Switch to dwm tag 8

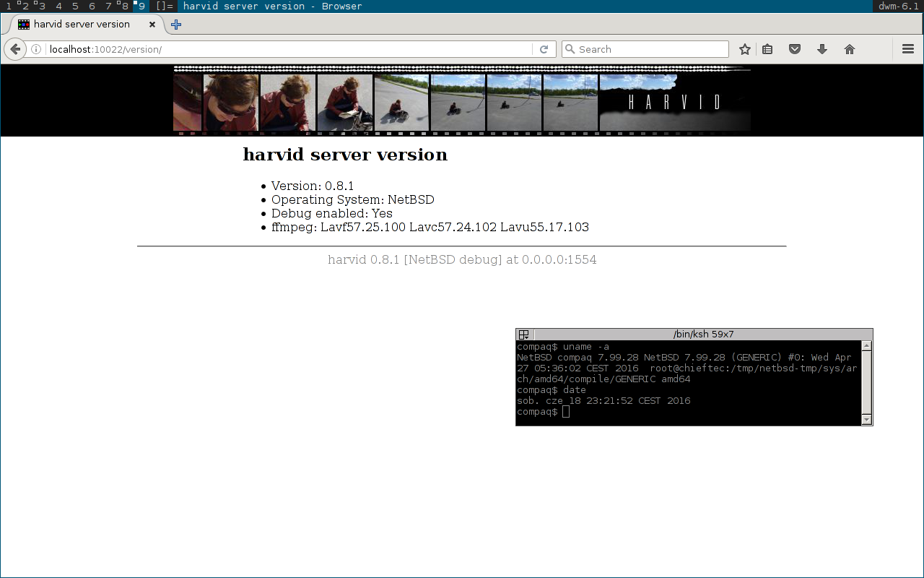point(124,6)
